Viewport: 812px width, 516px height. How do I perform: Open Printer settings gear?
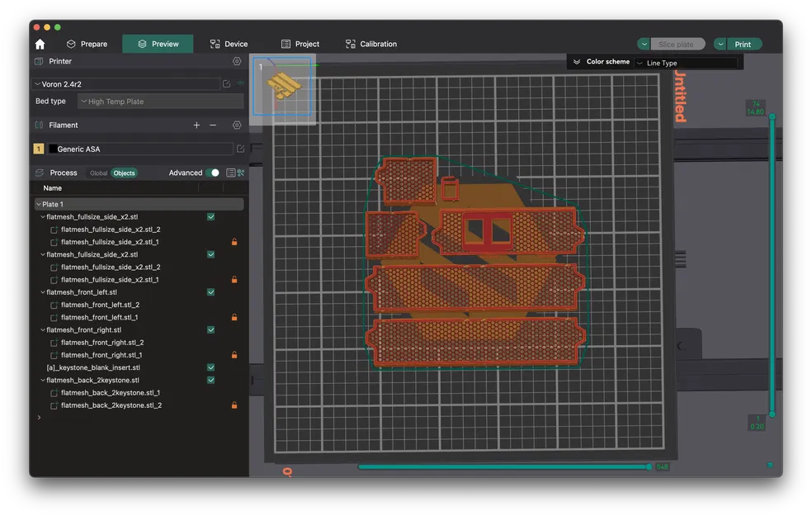(x=237, y=61)
